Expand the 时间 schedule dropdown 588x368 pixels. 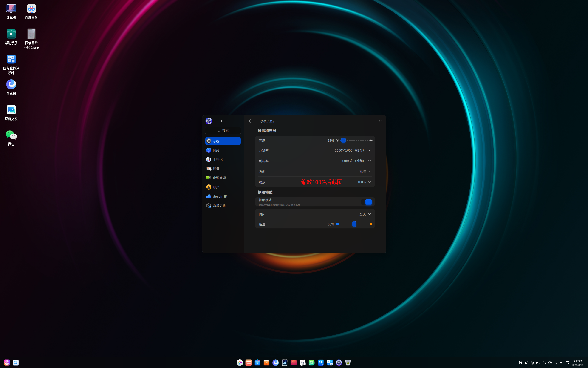[x=365, y=214]
